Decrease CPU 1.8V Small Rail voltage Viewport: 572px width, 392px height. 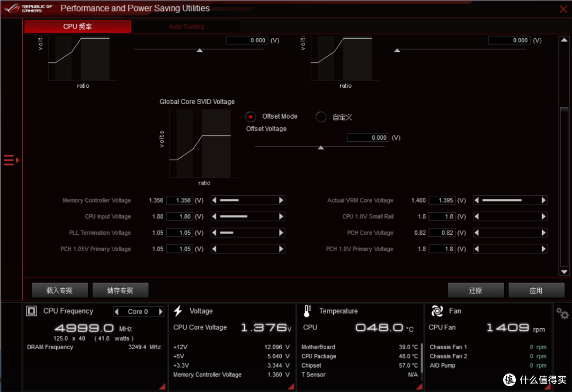pyautogui.click(x=477, y=216)
